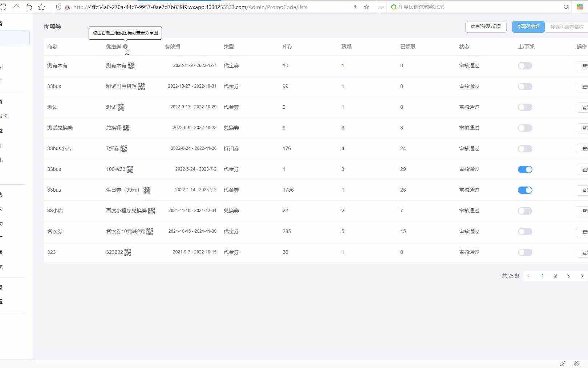This screenshot has width=588, height=368.
Task: Go to next page arrow in pagination
Action: [x=582, y=276]
